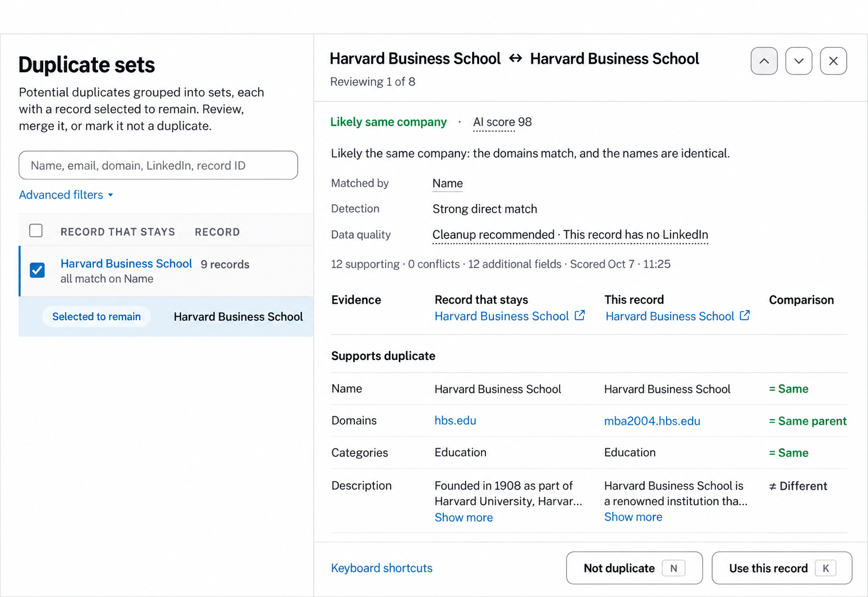Click the '≠ Different' comparison value
Viewport: 868px width, 597px height.
798,486
